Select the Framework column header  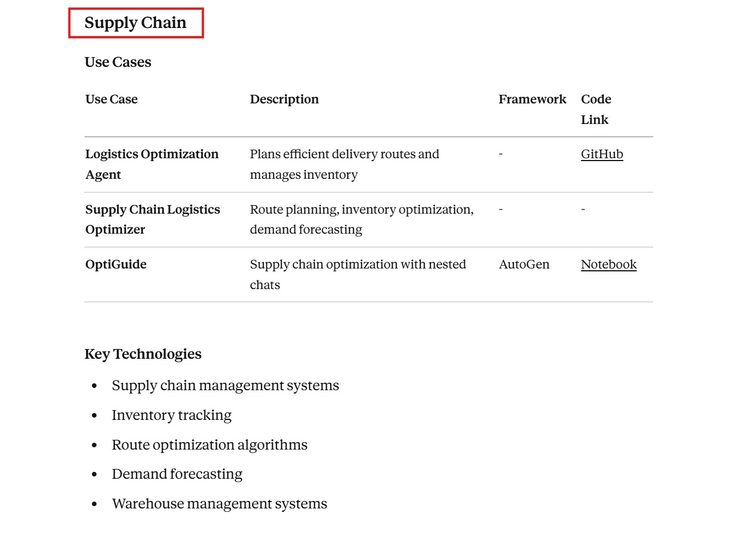532,99
